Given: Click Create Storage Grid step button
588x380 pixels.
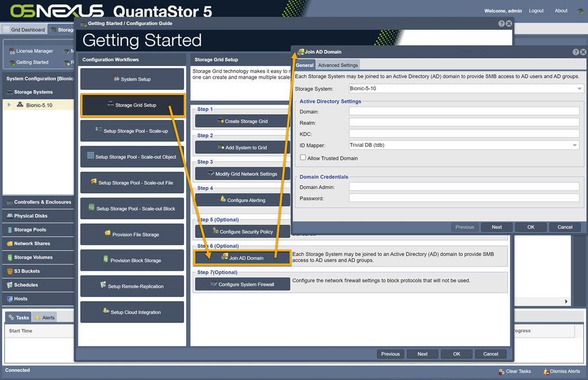Looking at the screenshot, I should [x=242, y=121].
